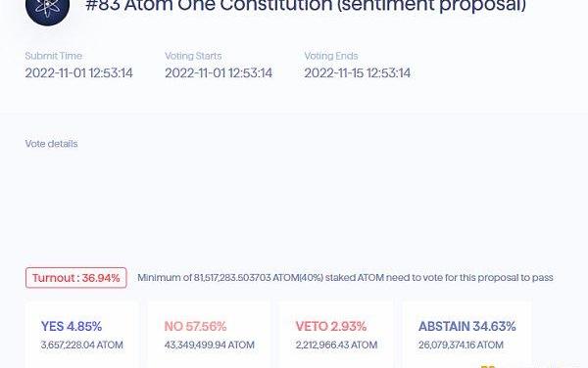Click the yellow icon below the abstain card

tap(488, 366)
